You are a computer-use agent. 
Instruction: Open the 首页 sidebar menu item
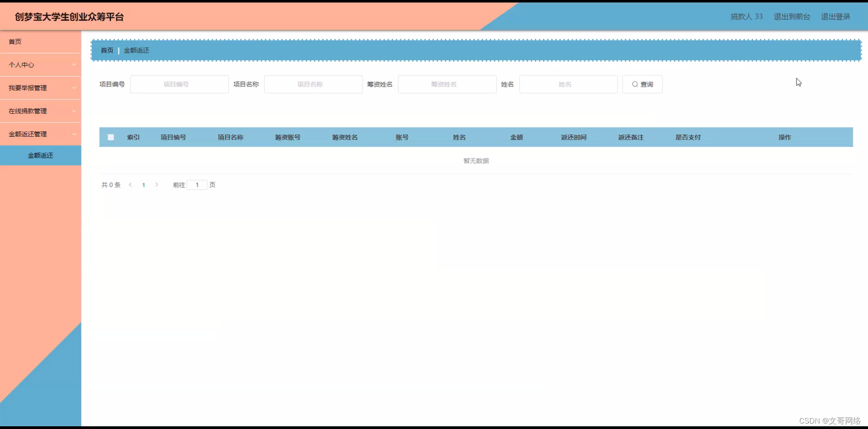(x=40, y=42)
